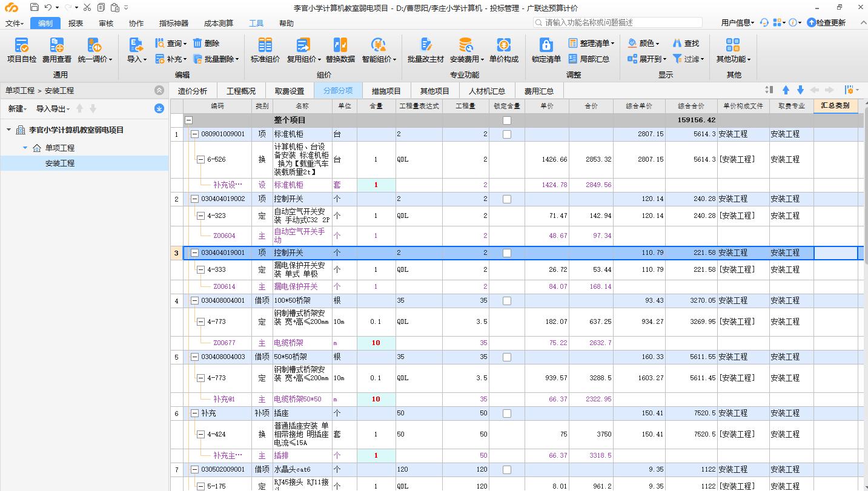Select 安装工程 in the project tree
The height and width of the screenshot is (491, 868).
[x=59, y=163]
